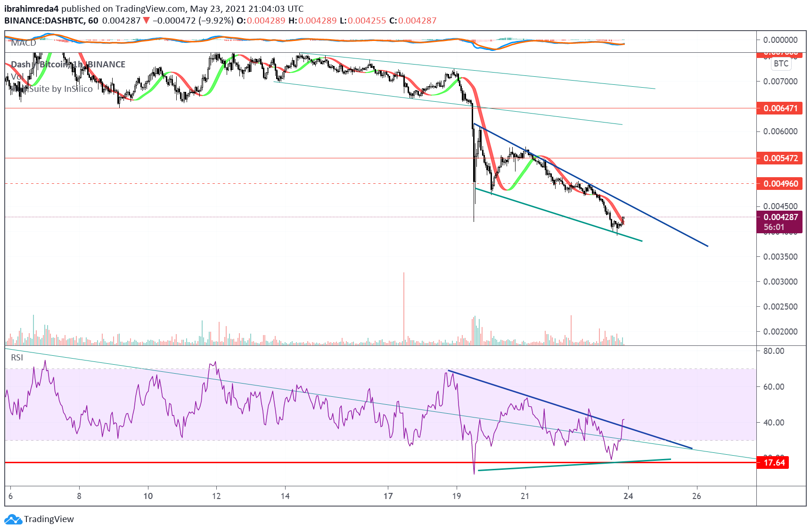Click the date label 6 on time axis

point(10,496)
